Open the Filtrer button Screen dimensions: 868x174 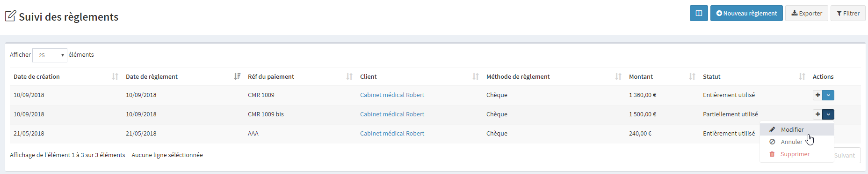coord(848,13)
